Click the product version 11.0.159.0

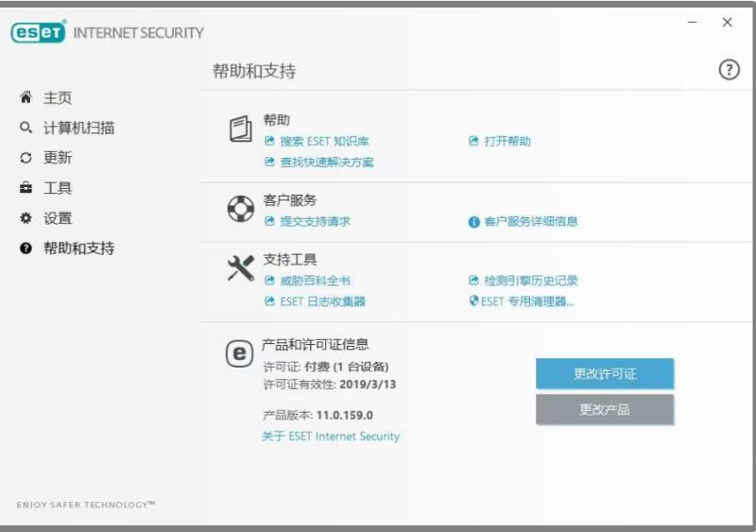click(x=345, y=415)
